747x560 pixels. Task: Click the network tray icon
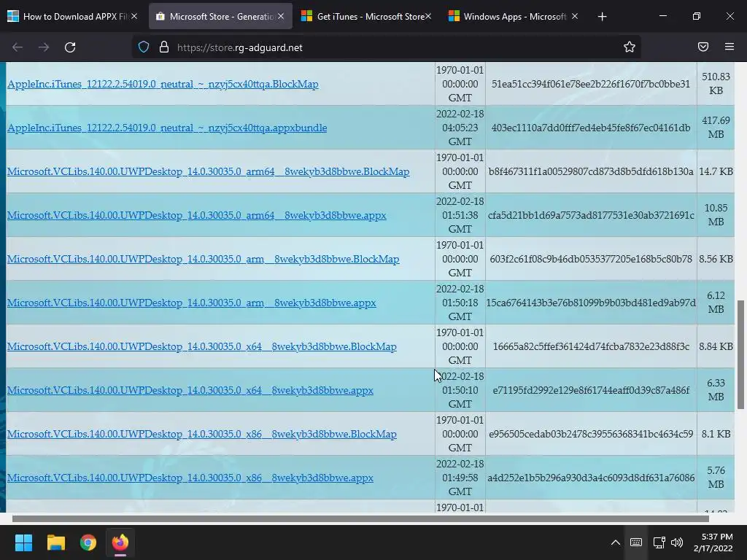pos(659,542)
